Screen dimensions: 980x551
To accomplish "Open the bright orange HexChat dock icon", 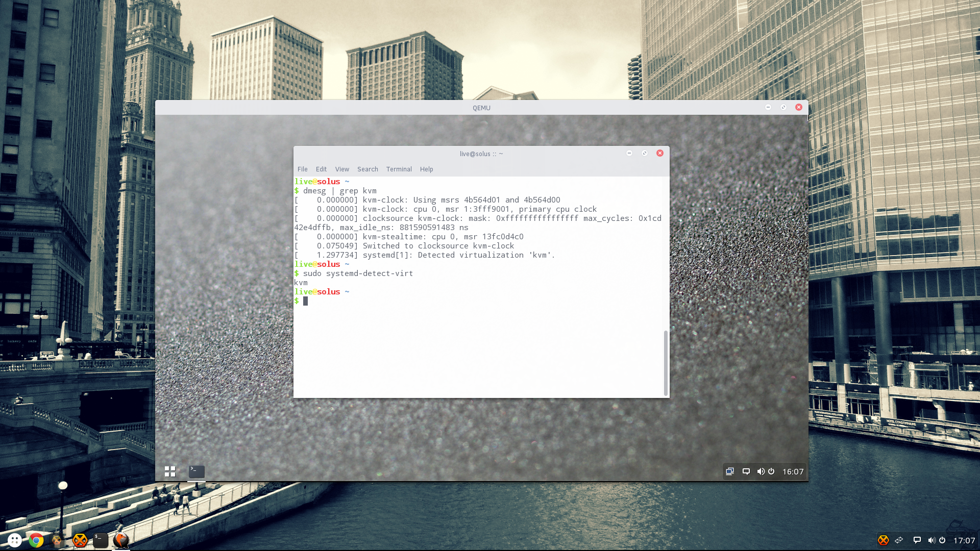I will [x=80, y=540].
